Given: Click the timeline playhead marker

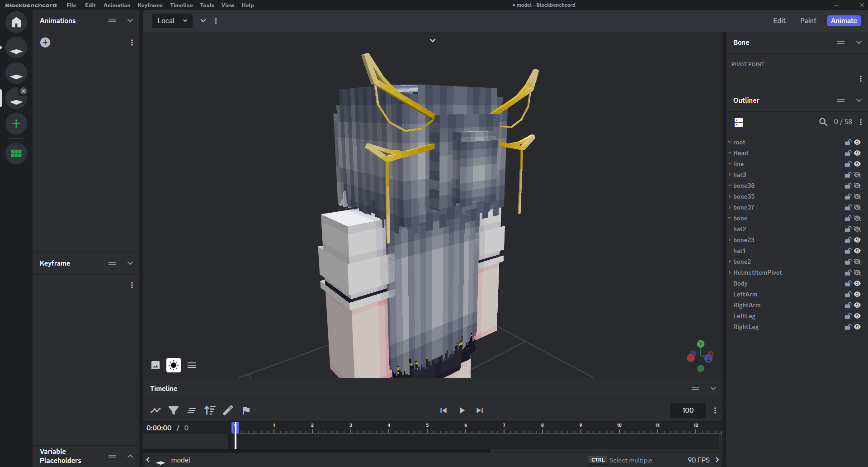Looking at the screenshot, I should click(236, 427).
